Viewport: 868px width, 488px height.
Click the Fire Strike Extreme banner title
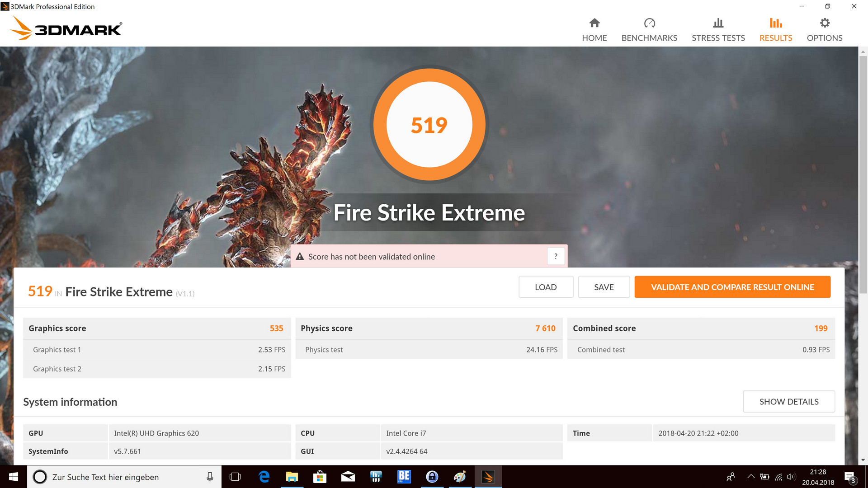click(429, 212)
